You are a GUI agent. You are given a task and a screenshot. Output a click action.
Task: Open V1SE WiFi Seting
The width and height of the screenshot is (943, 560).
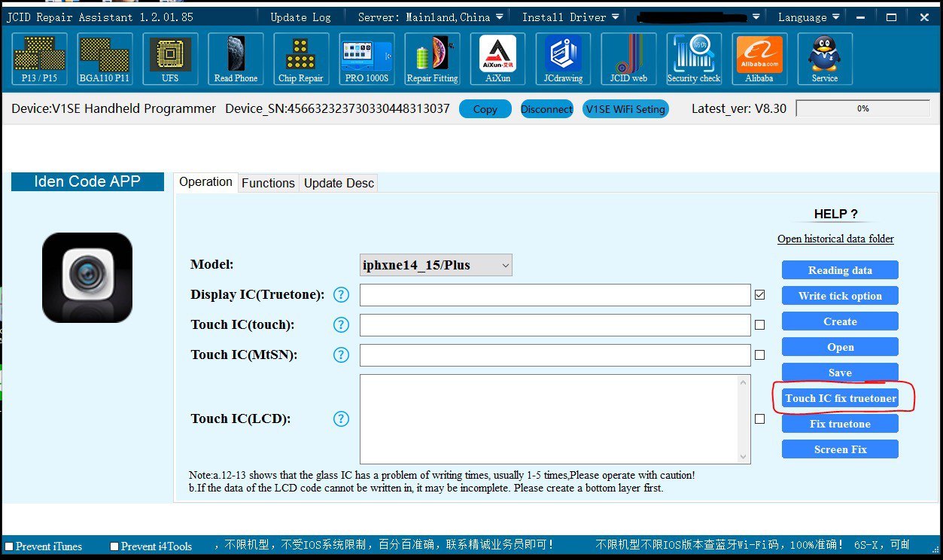point(625,109)
